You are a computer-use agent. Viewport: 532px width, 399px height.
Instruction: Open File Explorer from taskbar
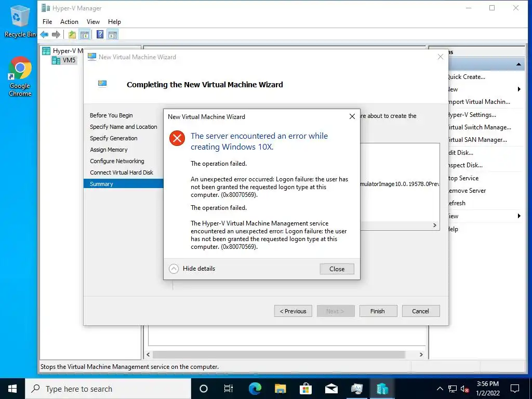point(280,389)
